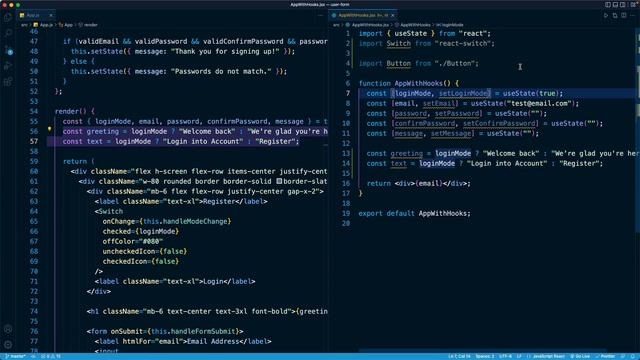This screenshot has height=360, width=640.
Task: Toggle the secondary sidebar layout icon
Action: [x=623, y=4]
